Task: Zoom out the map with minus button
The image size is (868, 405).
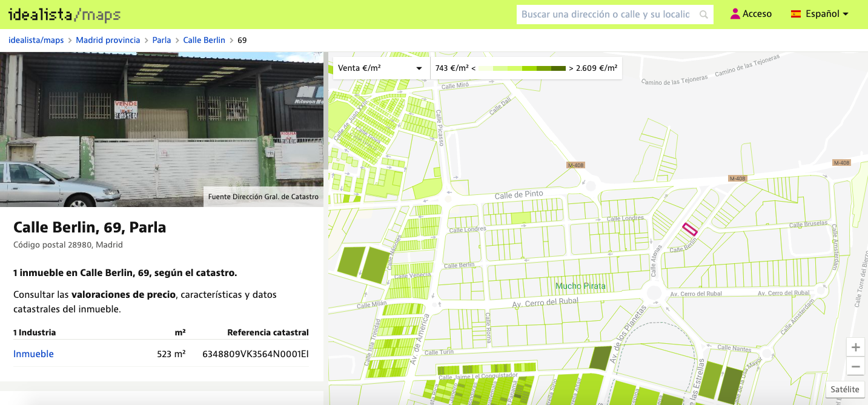Action: 855,366
